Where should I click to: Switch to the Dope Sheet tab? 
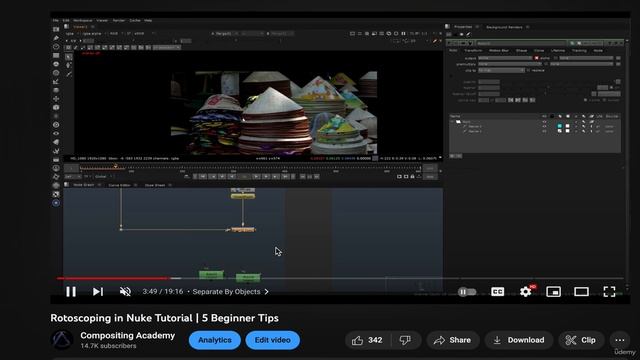click(x=155, y=185)
